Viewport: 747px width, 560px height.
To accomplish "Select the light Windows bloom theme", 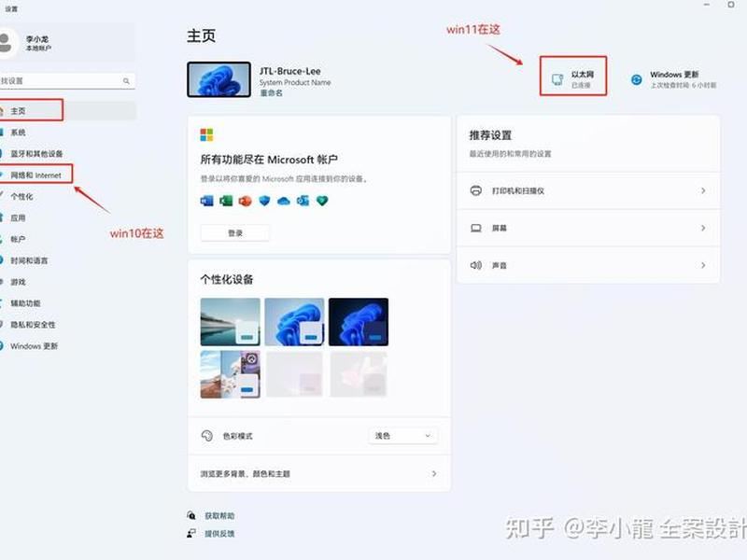I will pyautogui.click(x=294, y=322).
